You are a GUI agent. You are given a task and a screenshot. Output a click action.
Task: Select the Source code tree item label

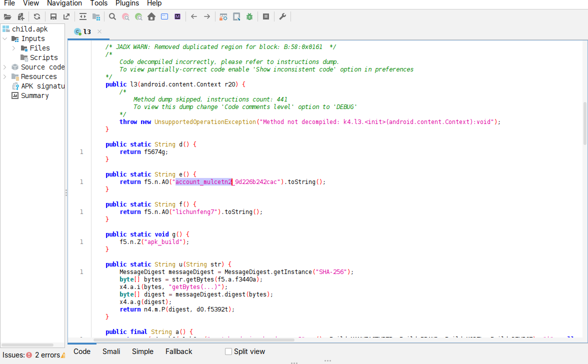pyautogui.click(x=43, y=67)
